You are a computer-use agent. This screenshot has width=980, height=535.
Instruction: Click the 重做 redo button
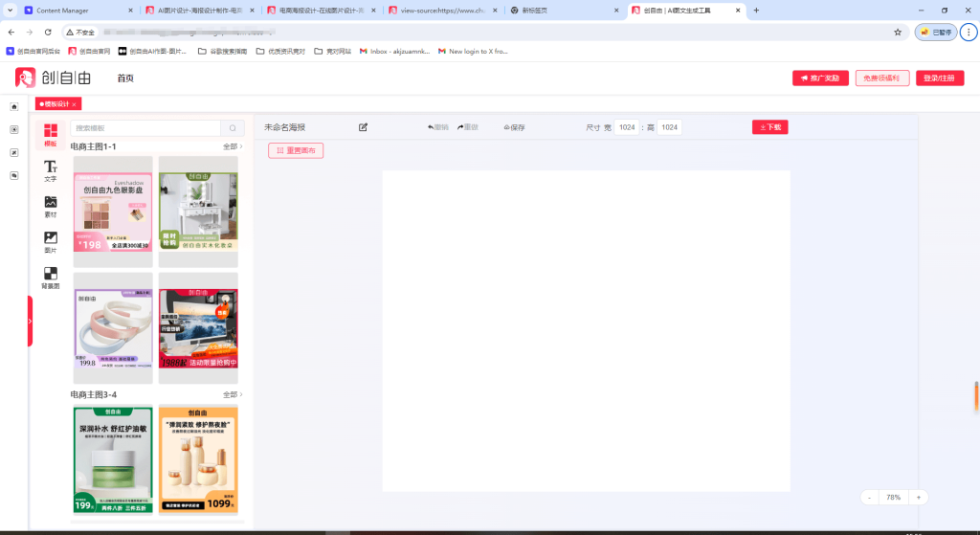coord(468,127)
